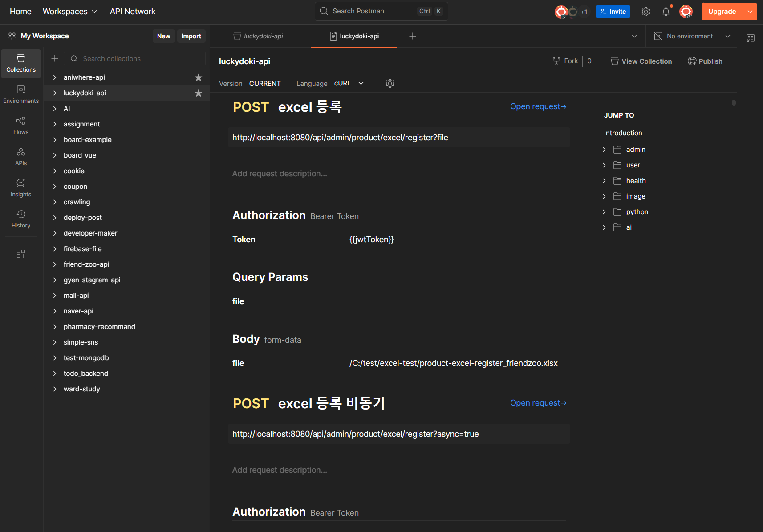Open the cURL language dropdown
The height and width of the screenshot is (532, 763).
pos(349,83)
